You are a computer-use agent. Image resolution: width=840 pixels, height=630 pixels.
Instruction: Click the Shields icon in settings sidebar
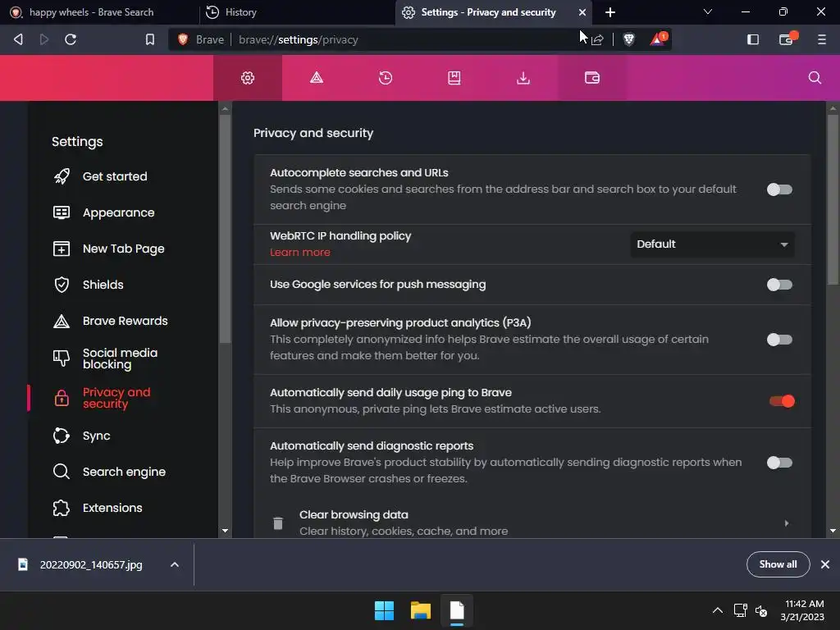tap(62, 285)
